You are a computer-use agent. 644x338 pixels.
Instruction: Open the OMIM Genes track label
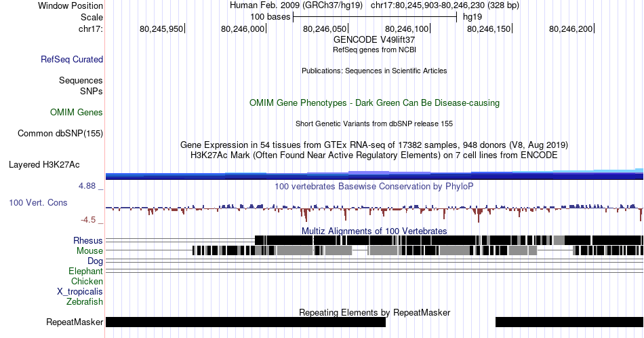click(77, 112)
